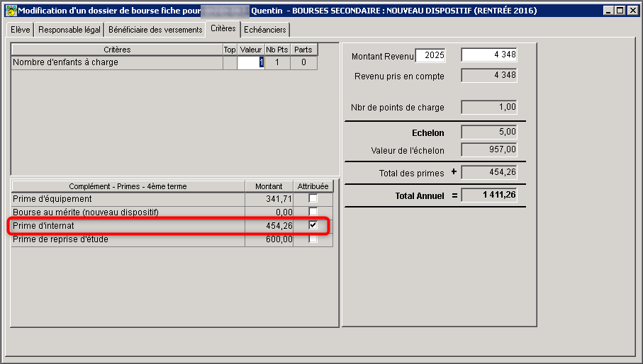Tick the Bourse au mérite Attribuée checkbox

pos(313,212)
